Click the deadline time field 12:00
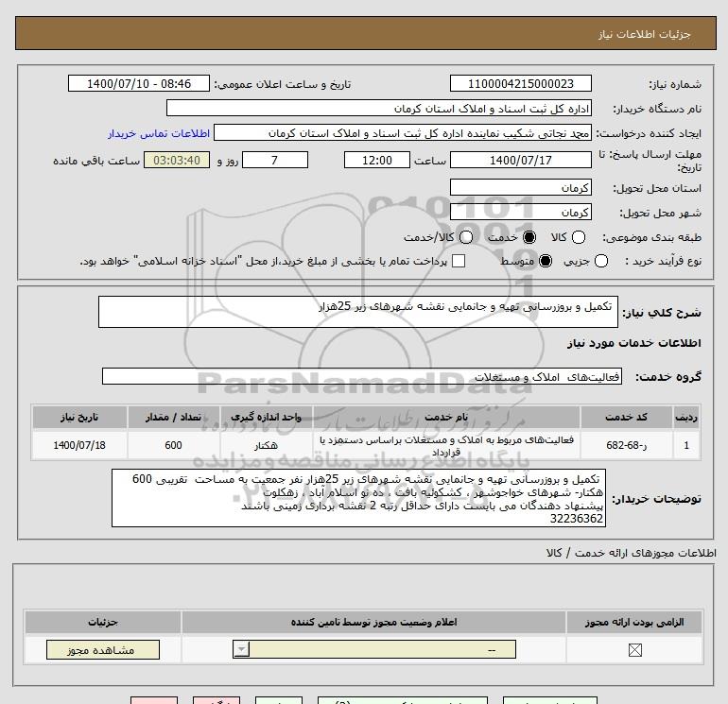728x704 pixels. 377,160
